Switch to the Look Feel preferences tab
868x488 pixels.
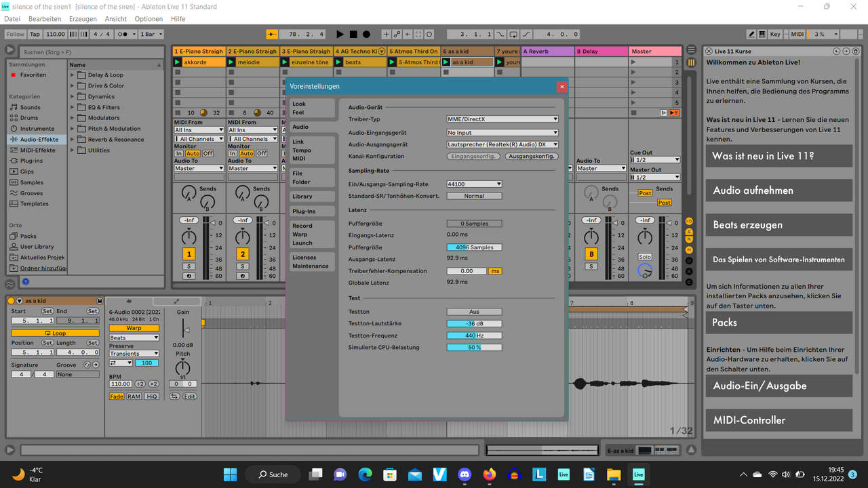point(311,108)
